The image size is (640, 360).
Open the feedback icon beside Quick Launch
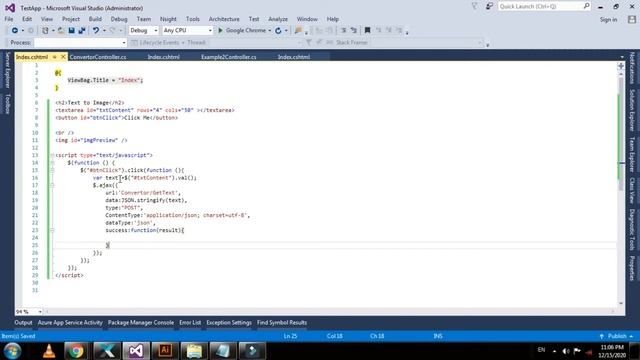489,7
